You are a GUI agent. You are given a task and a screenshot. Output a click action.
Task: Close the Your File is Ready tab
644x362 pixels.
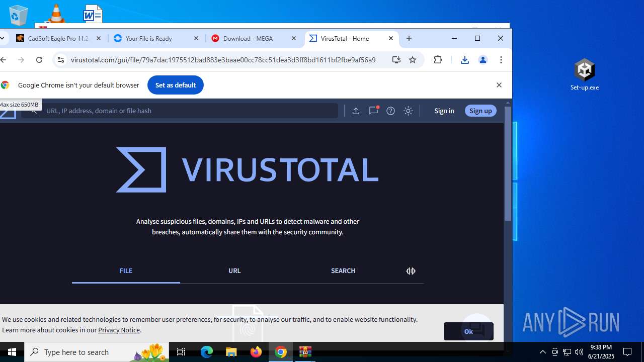[x=196, y=38]
